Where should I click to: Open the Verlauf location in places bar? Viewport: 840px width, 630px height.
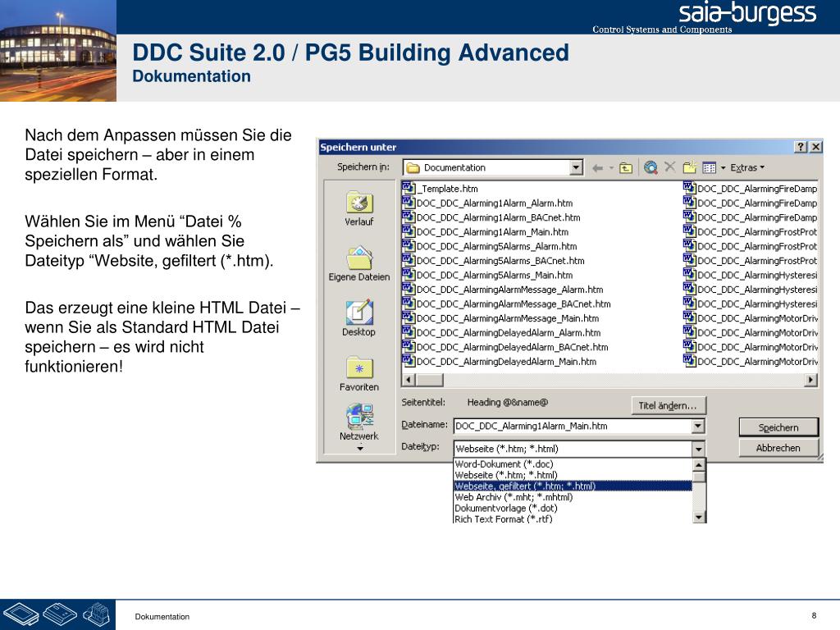click(359, 208)
